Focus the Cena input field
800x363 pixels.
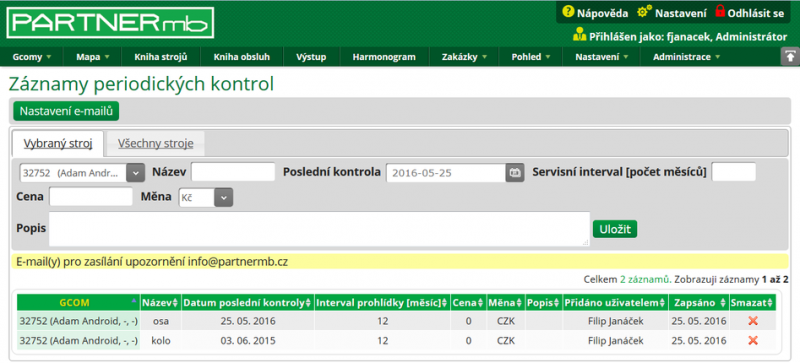pos(91,197)
